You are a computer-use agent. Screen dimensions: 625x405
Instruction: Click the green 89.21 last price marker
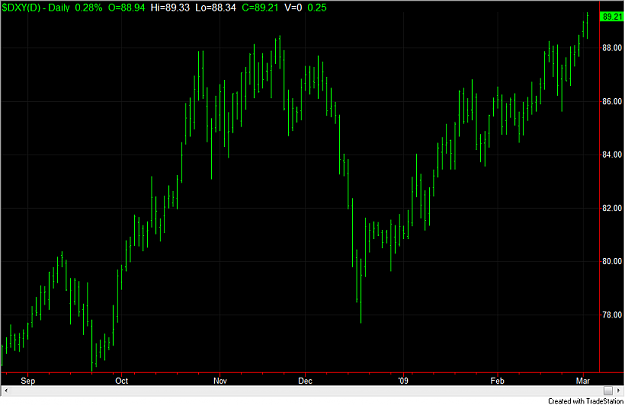click(612, 17)
